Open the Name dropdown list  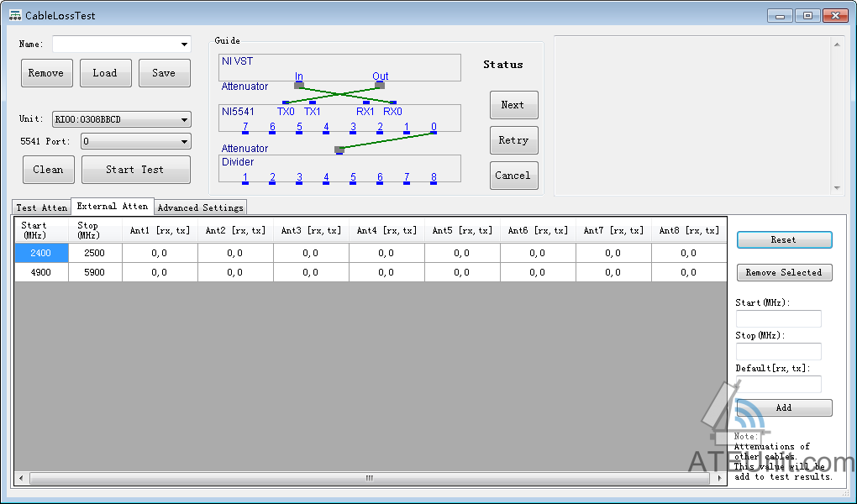184,45
